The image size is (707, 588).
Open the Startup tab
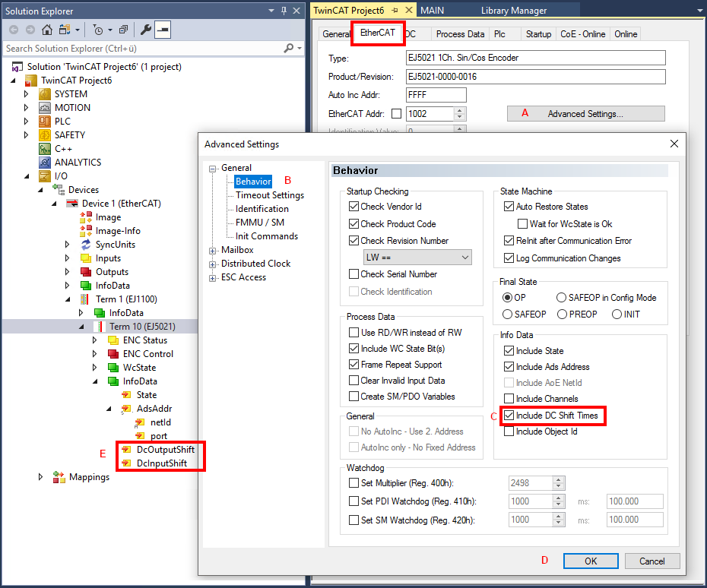pos(538,34)
